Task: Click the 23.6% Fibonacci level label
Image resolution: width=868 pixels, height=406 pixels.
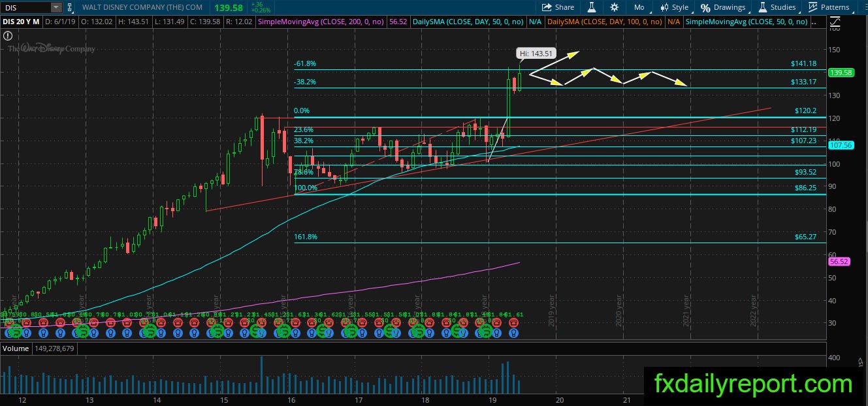Action: point(304,129)
